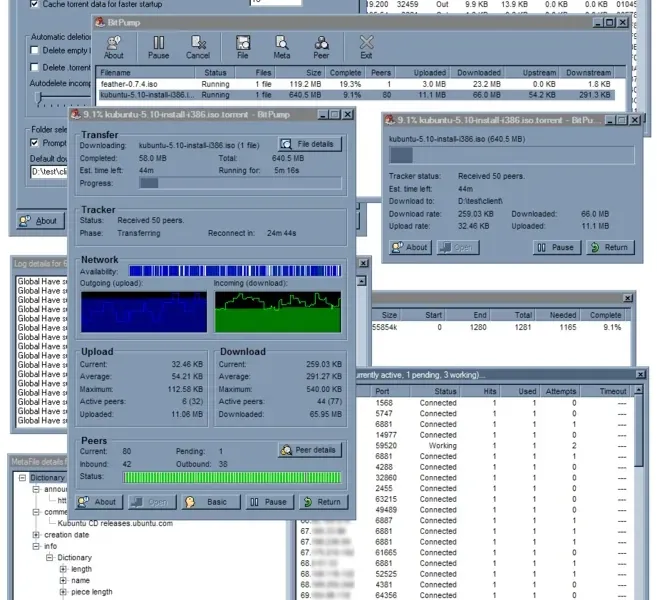Cancel the selected torrent via toolbar

(198, 47)
